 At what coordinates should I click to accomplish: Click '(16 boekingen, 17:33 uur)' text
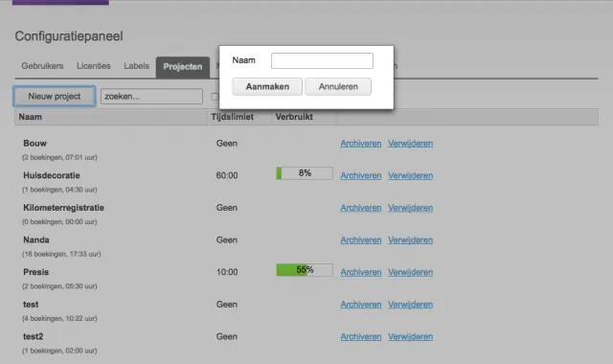[x=61, y=254]
